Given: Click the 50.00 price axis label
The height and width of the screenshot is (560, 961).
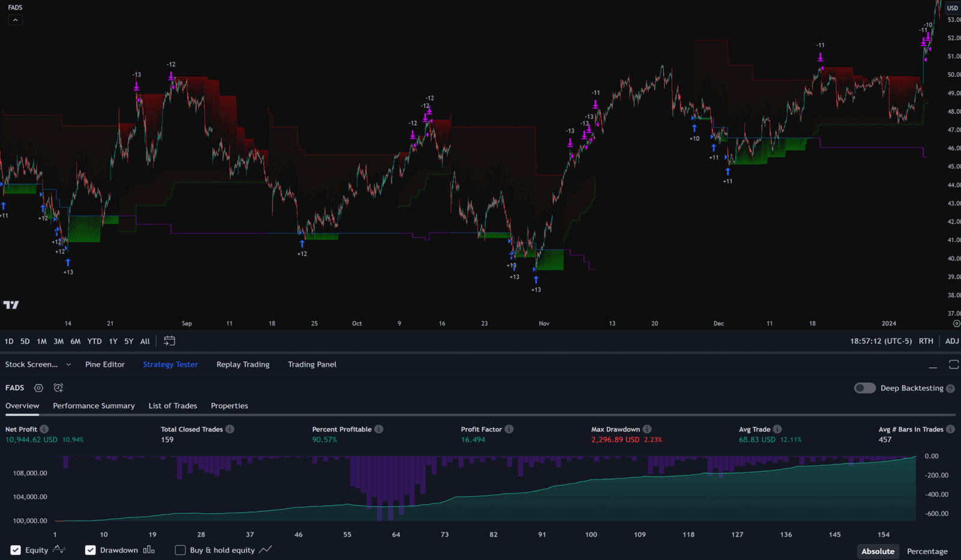Looking at the screenshot, I should [x=954, y=75].
